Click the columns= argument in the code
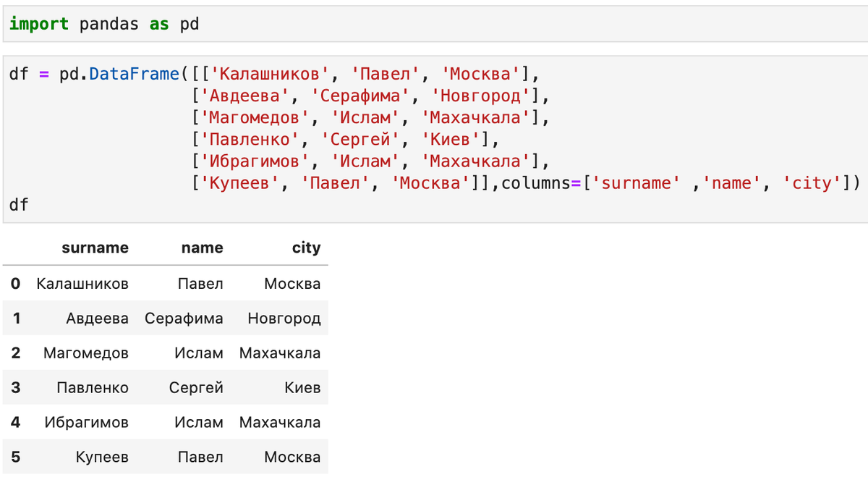 [535, 183]
